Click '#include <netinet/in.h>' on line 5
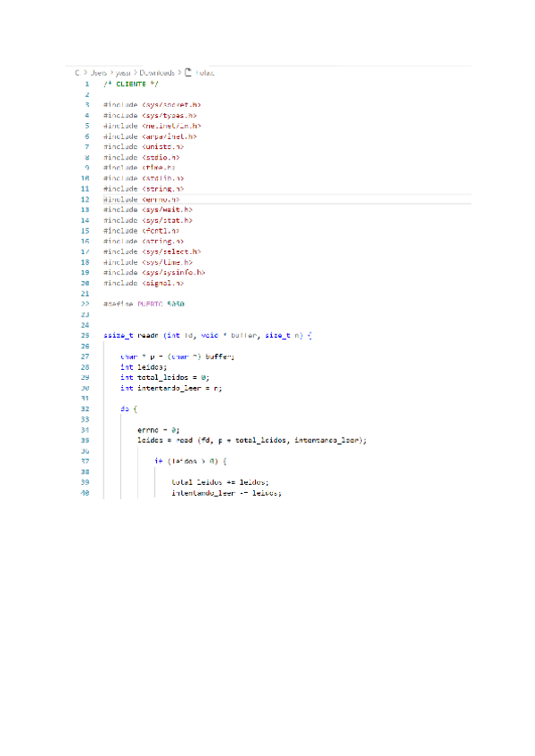Viewport: 535px width, 756px height. pos(152,126)
